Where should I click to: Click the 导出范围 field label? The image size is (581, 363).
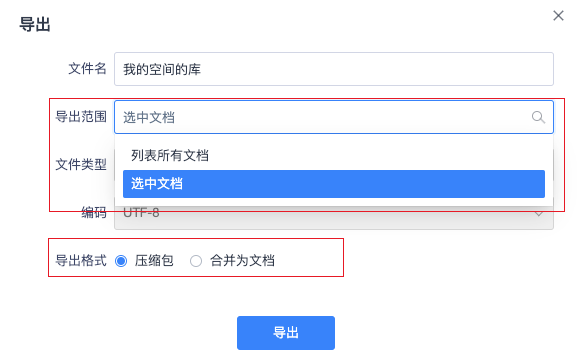pos(81,117)
